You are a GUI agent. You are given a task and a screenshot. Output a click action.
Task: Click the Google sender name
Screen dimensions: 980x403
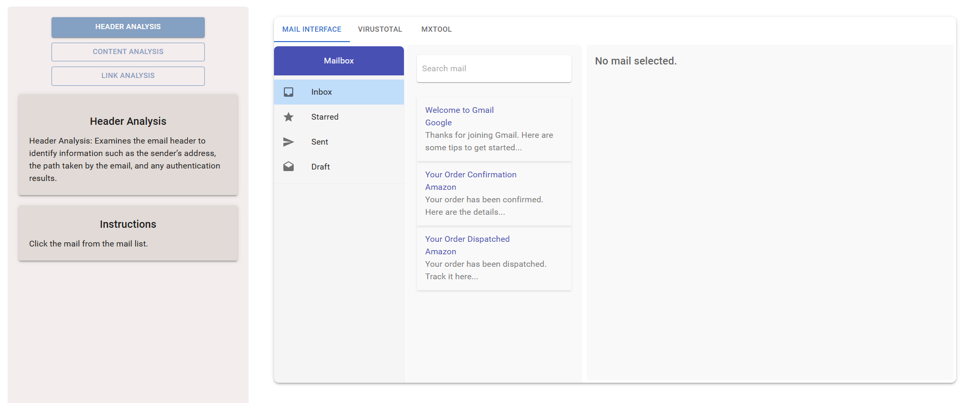438,123
